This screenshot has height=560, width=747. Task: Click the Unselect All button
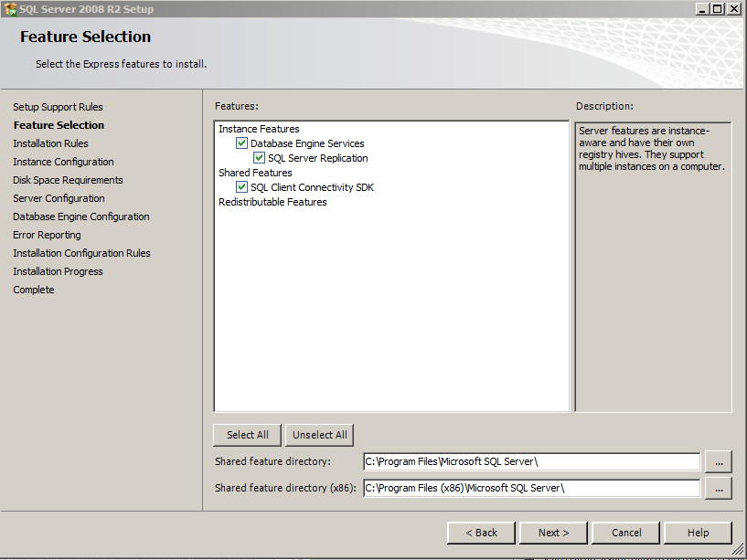click(x=319, y=435)
